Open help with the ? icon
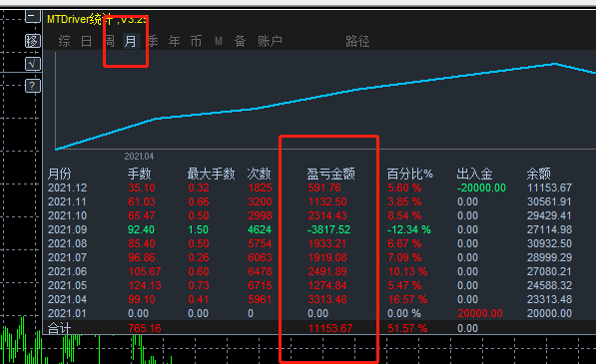 32,86
